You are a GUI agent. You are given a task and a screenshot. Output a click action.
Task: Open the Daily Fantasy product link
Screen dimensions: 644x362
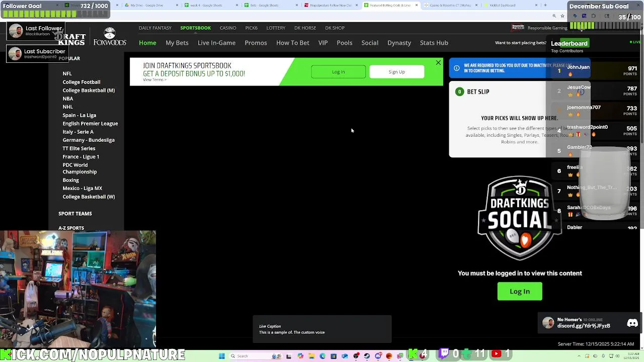[x=155, y=28]
